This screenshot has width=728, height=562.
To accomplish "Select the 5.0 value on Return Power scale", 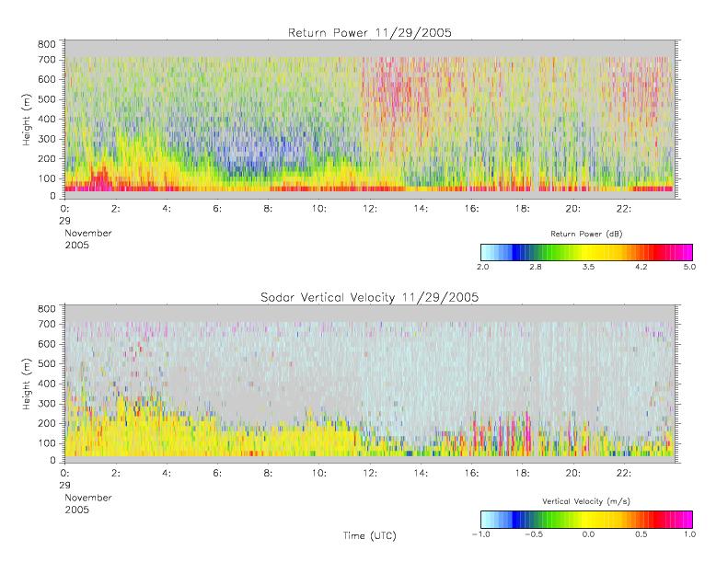I will click(689, 267).
